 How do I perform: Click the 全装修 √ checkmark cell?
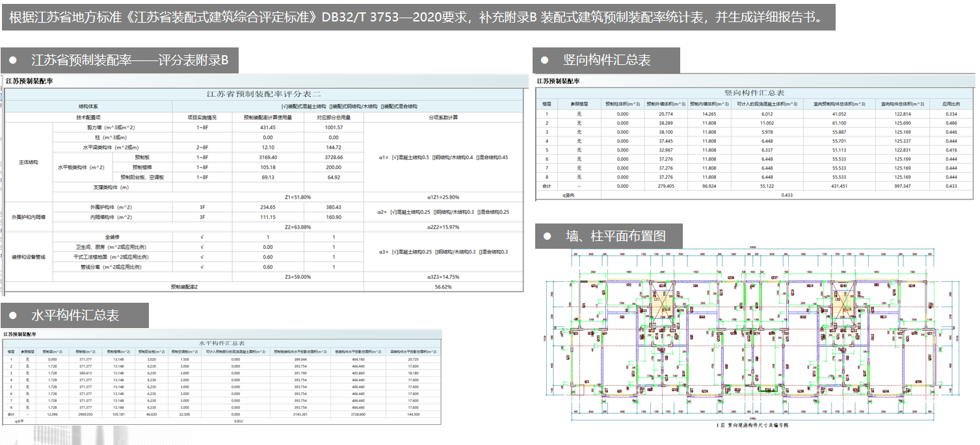click(x=202, y=237)
